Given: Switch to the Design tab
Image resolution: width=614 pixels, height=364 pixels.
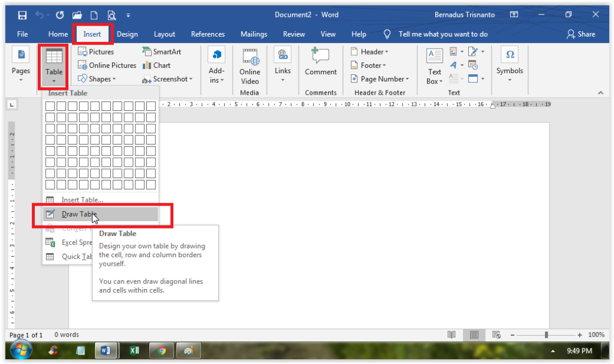Looking at the screenshot, I should coord(127,34).
